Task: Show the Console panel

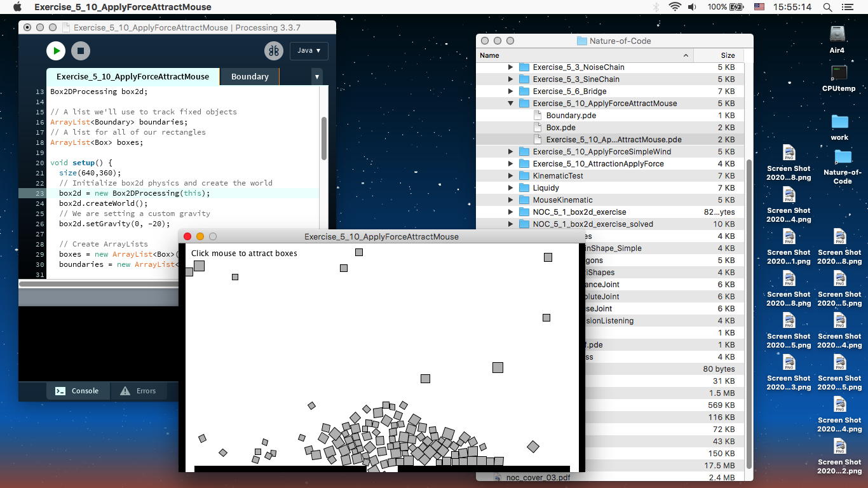Action: (x=77, y=391)
